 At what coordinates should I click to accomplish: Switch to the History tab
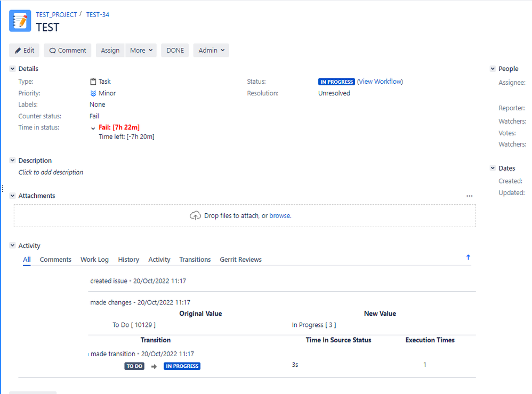coord(128,260)
